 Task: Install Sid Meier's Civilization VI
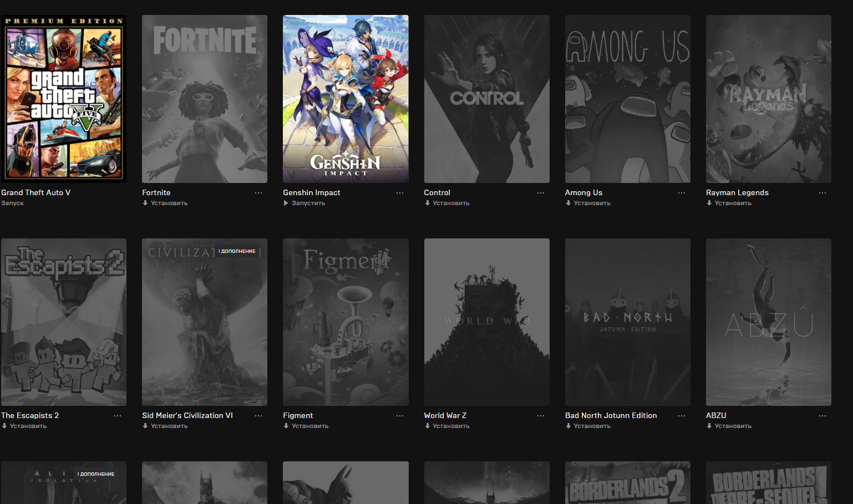tap(165, 426)
